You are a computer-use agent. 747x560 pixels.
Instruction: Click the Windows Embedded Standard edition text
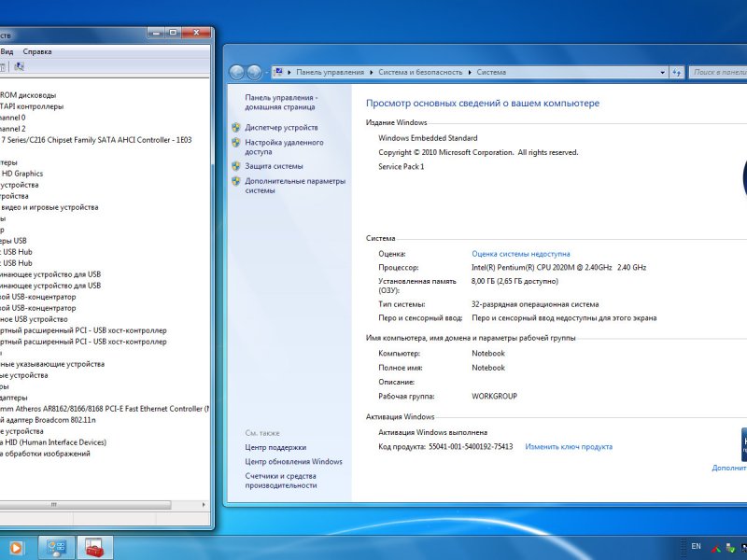[x=428, y=138]
